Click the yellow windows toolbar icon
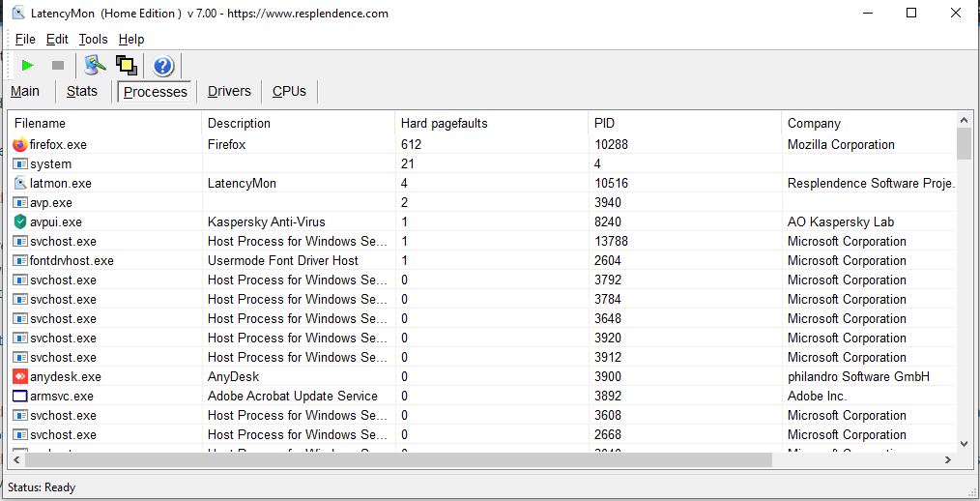The image size is (980, 501). coord(127,65)
